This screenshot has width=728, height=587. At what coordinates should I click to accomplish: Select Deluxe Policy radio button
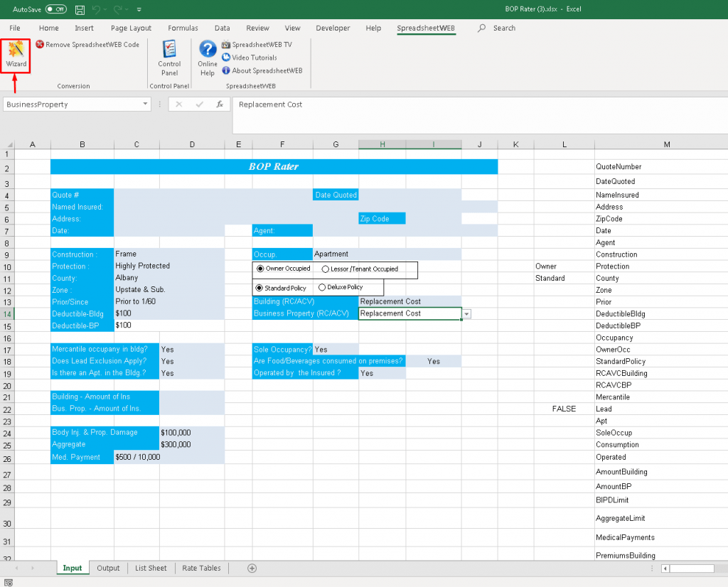click(322, 287)
